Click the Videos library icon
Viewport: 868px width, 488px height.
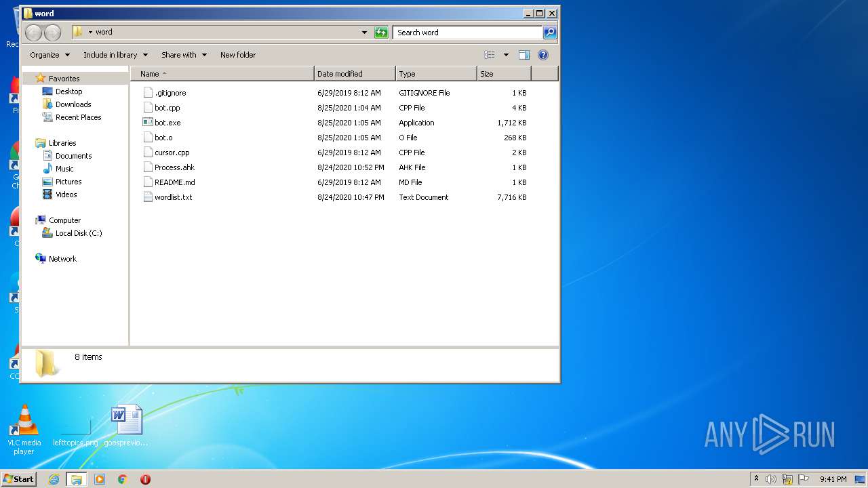(x=47, y=195)
